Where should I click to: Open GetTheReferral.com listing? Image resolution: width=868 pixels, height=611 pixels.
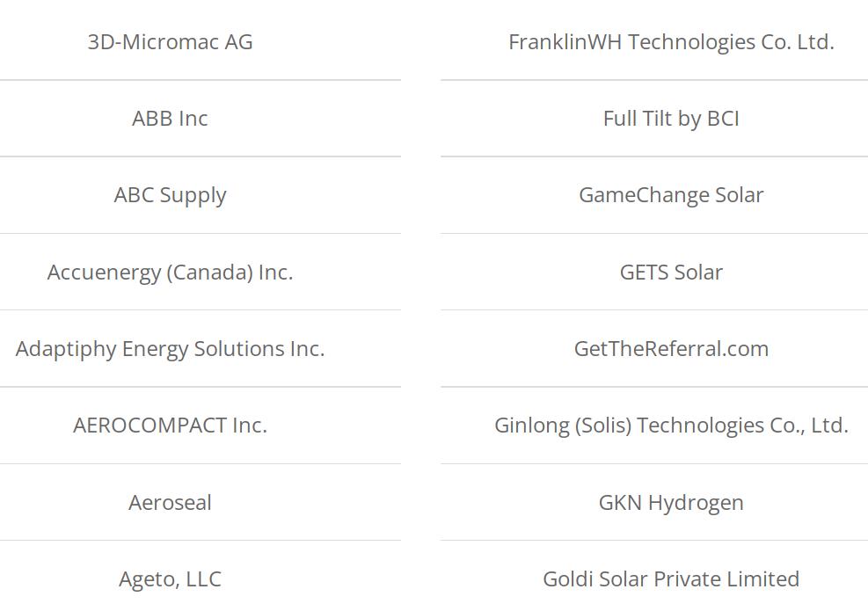[x=671, y=349]
